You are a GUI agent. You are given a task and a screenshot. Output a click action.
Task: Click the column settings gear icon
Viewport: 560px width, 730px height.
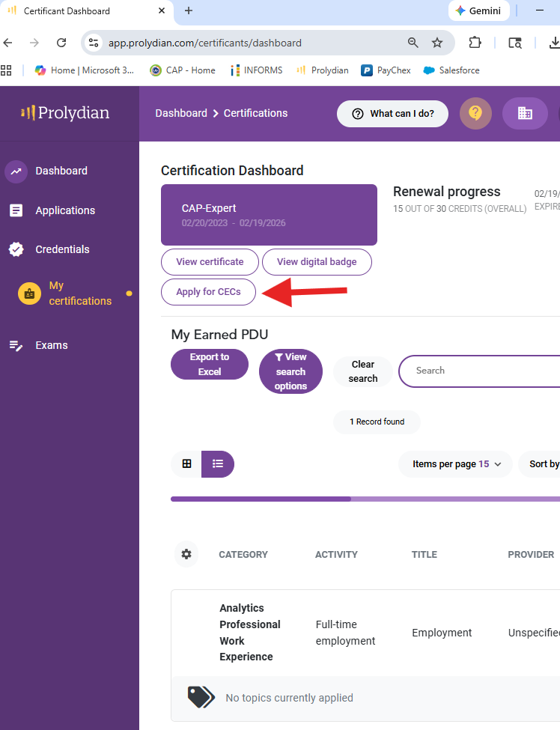click(186, 554)
